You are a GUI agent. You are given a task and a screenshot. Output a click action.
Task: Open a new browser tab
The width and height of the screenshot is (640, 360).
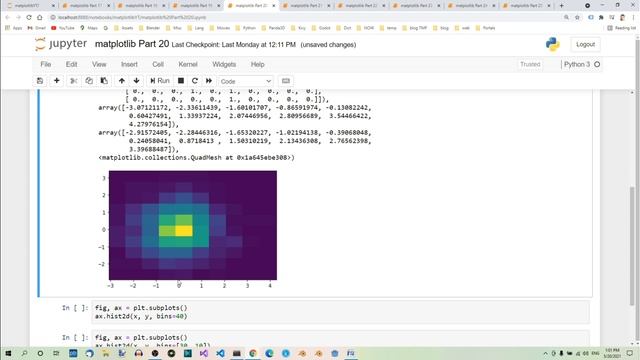(561, 6)
